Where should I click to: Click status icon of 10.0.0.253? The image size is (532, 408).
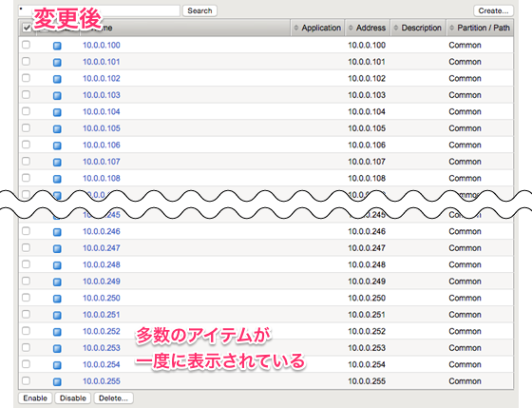57,348
